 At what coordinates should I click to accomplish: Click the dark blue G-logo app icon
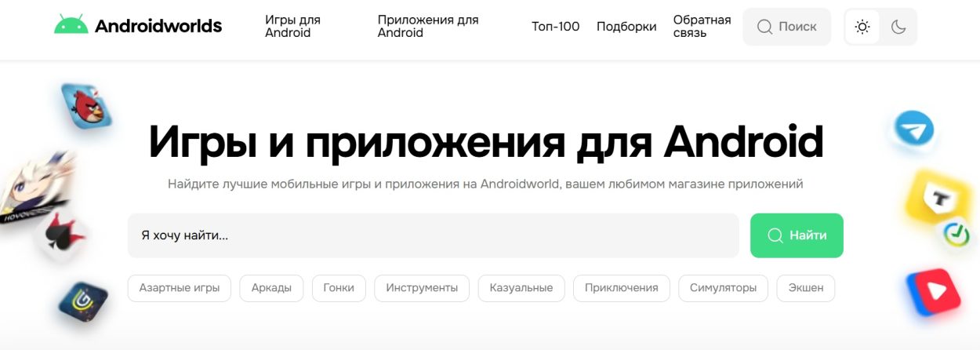82,301
